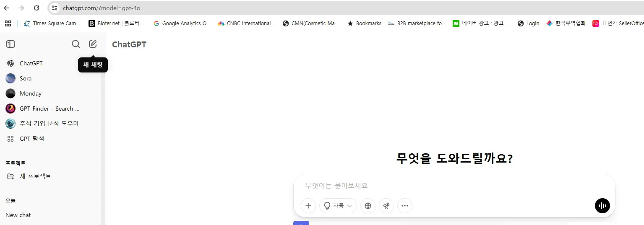Open the B2B marketplace bookmark
The width and height of the screenshot is (644, 225).
[417, 23]
